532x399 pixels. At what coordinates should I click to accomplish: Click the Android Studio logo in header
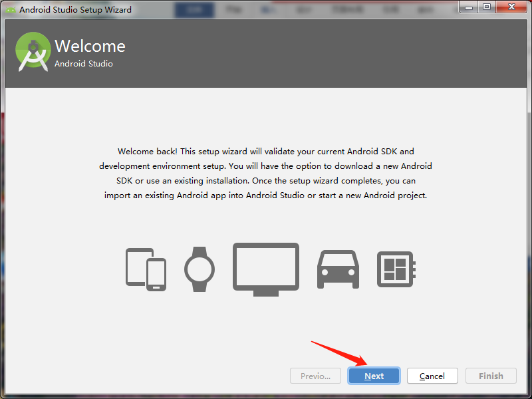33,52
